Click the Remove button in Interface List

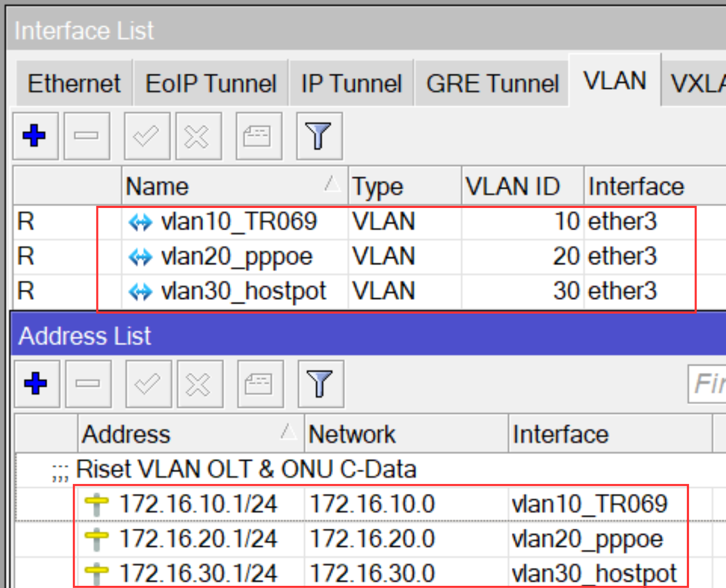[x=87, y=136]
